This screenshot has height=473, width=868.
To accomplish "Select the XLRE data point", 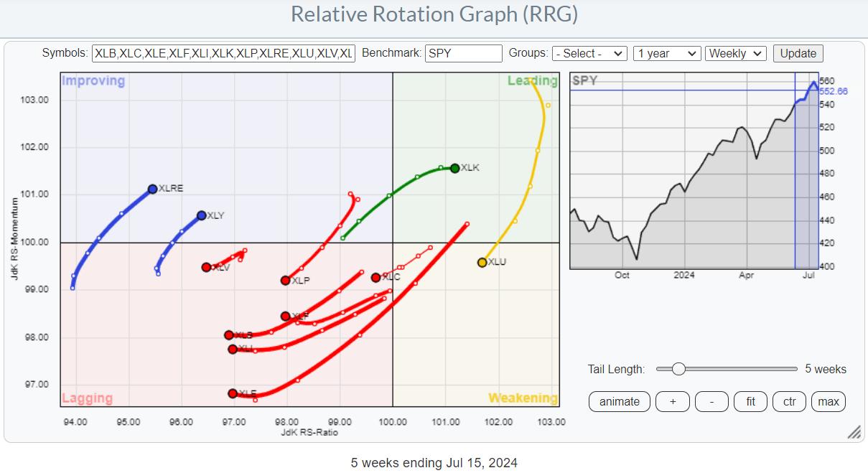I will [x=152, y=189].
